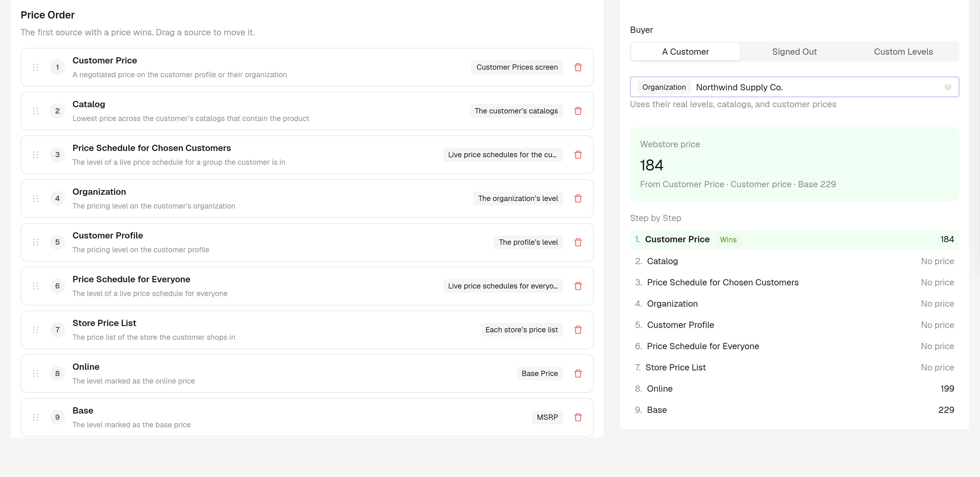Select the A Customer buyer tab
This screenshot has width=980, height=477.
coord(685,52)
